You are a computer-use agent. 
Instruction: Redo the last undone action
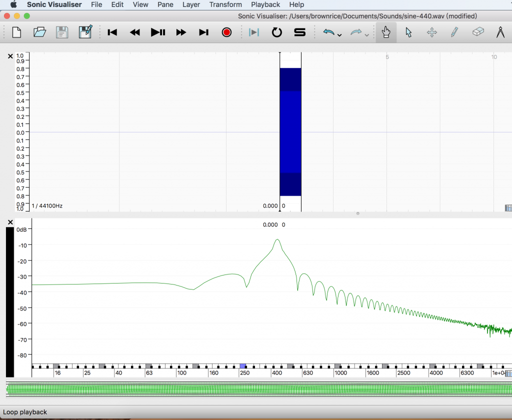click(356, 32)
